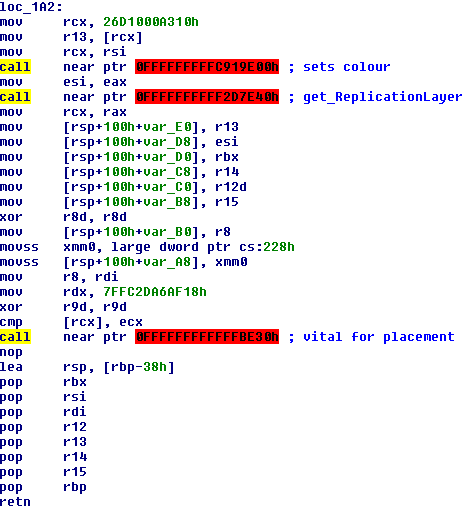Select the 'pop rsi' line
The height and width of the screenshot is (510, 465).
(x=43, y=397)
